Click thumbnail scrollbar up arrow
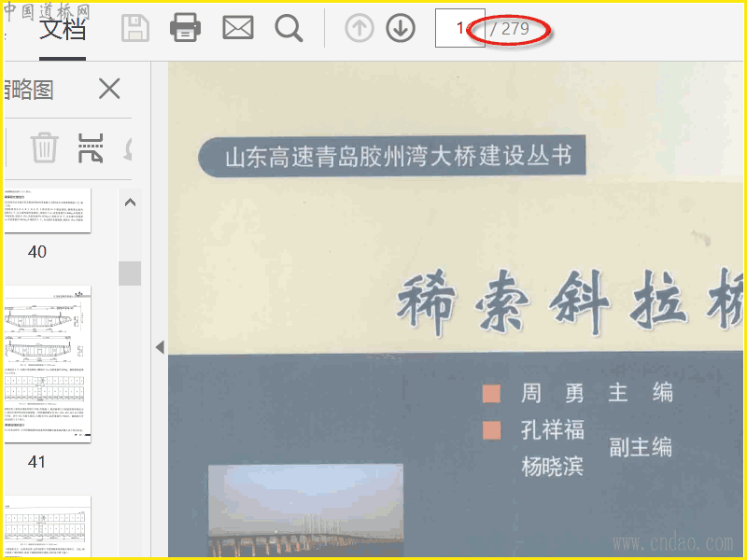Viewport: 747px width, 560px height. [x=130, y=203]
